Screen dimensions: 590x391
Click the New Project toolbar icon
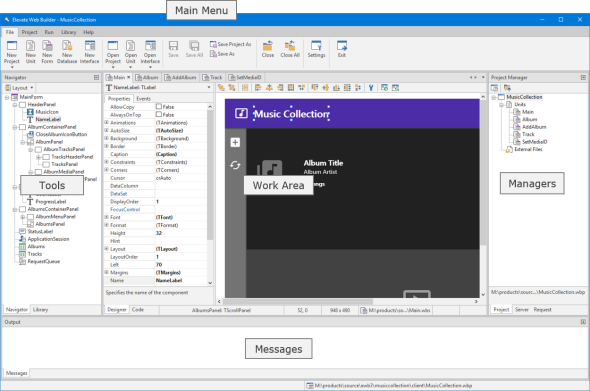[12, 46]
